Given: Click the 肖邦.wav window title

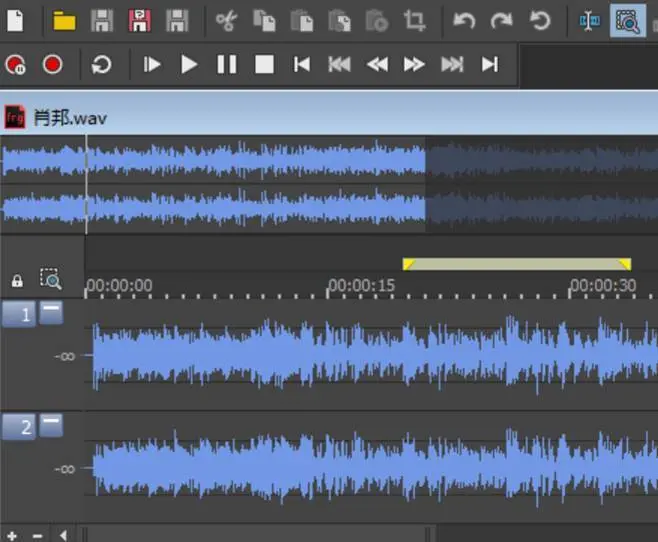Looking at the screenshot, I should click(x=70, y=118).
